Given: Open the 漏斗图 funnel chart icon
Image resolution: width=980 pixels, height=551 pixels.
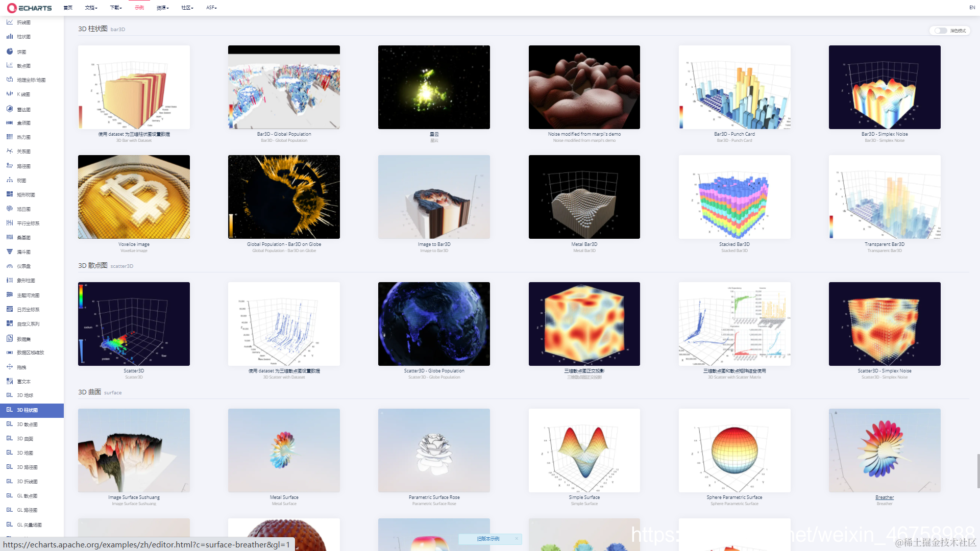Looking at the screenshot, I should (x=10, y=252).
